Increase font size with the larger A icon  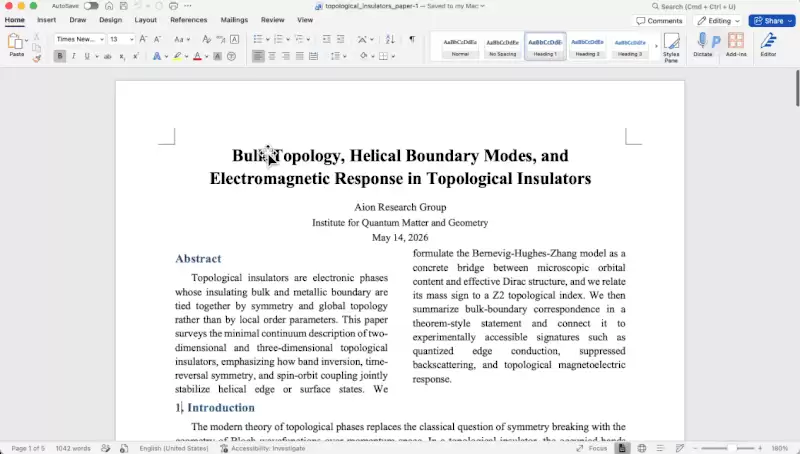pos(143,39)
